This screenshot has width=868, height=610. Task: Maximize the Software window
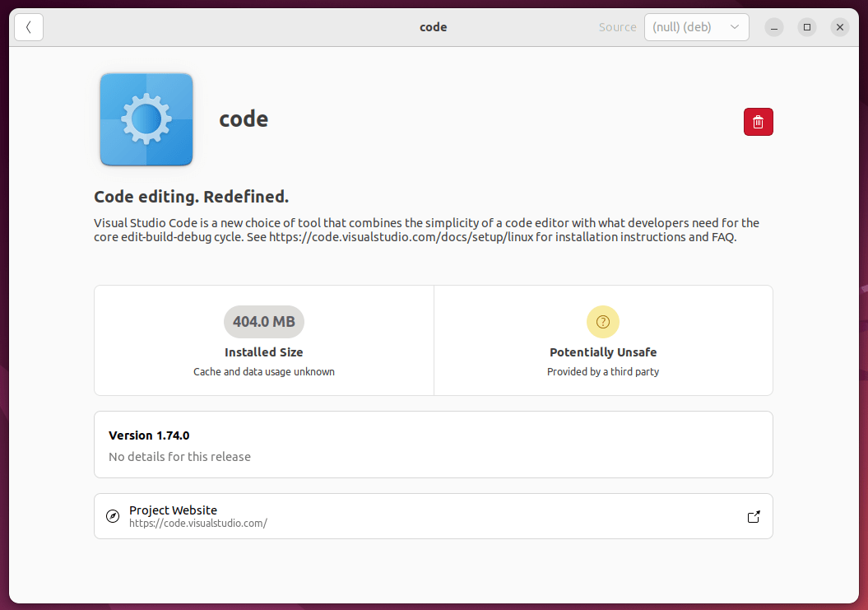coord(807,27)
